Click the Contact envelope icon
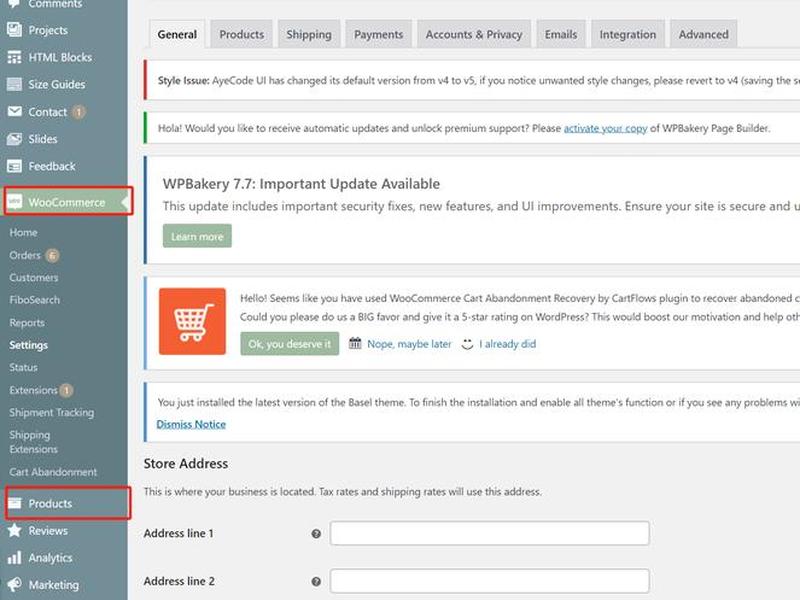The width and height of the screenshot is (800, 600). coord(14,111)
